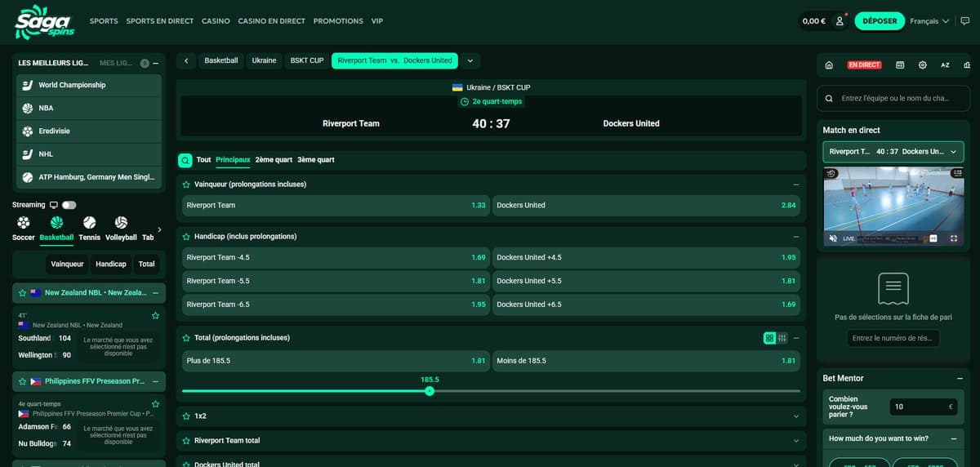Unmute the live stream video
The height and width of the screenshot is (467, 980).
tap(833, 238)
